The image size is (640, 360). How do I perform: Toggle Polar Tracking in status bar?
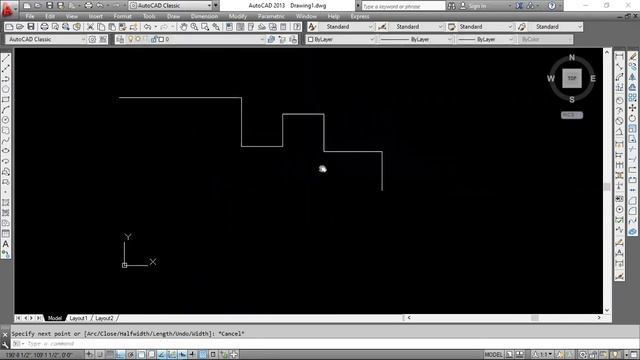click(x=131, y=355)
